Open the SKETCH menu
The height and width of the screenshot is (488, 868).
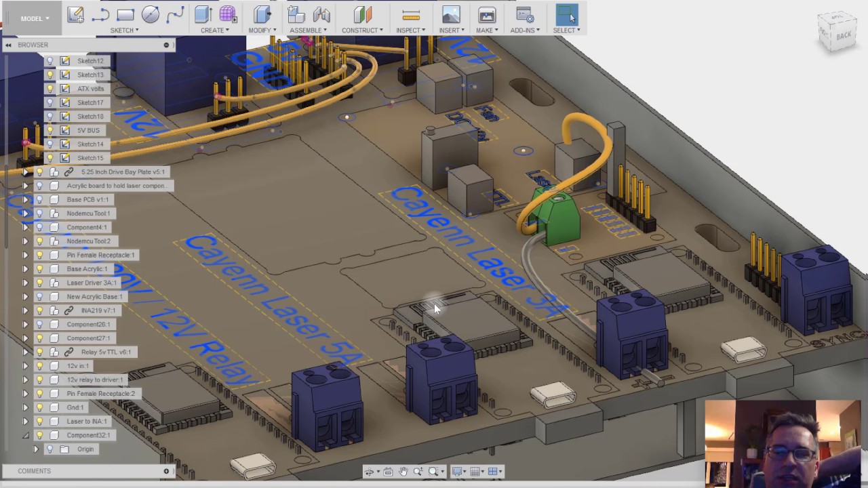[124, 30]
